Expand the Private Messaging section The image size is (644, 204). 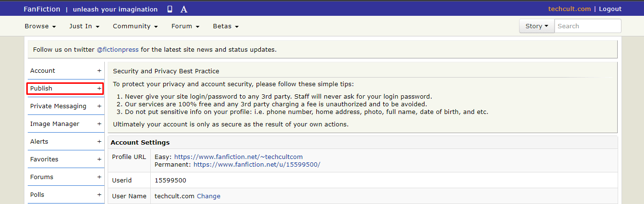(x=66, y=106)
